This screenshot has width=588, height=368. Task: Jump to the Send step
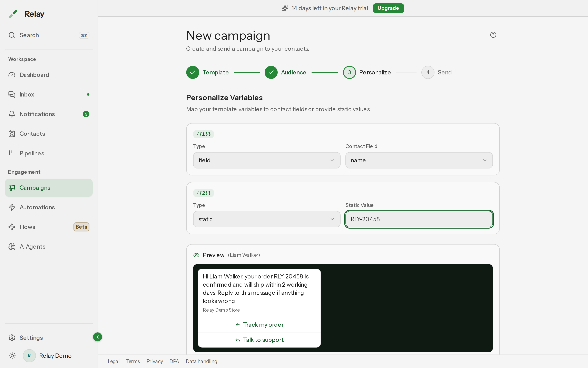point(437,72)
